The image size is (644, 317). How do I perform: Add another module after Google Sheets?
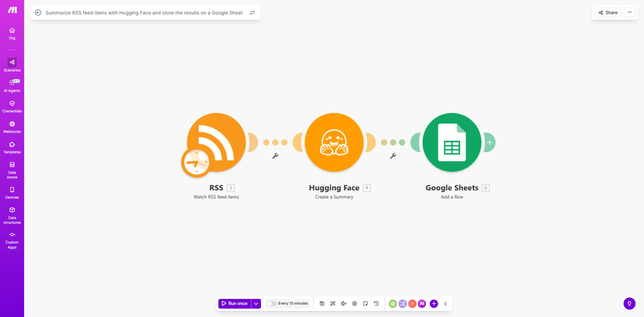point(490,142)
